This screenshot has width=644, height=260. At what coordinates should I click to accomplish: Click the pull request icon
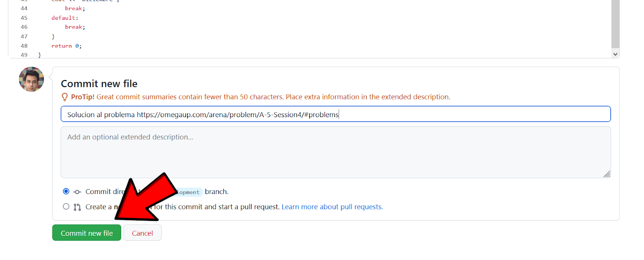(x=77, y=207)
